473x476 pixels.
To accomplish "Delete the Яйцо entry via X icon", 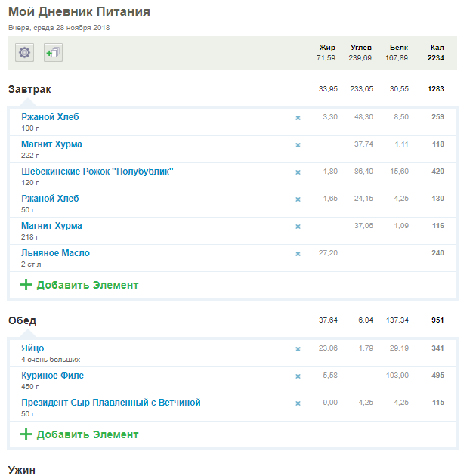I will 298,349.
